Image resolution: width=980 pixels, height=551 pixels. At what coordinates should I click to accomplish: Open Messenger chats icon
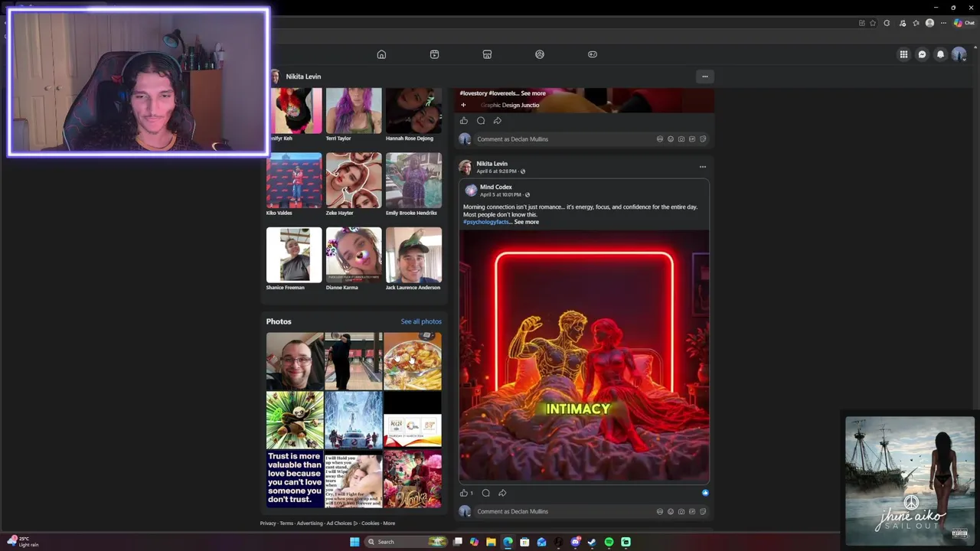click(x=922, y=54)
